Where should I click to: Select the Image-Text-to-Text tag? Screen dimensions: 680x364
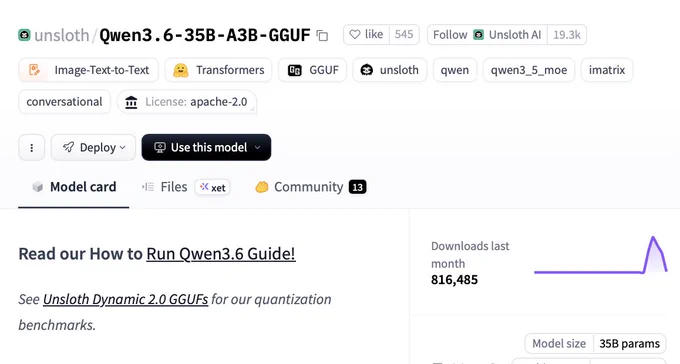(x=88, y=70)
